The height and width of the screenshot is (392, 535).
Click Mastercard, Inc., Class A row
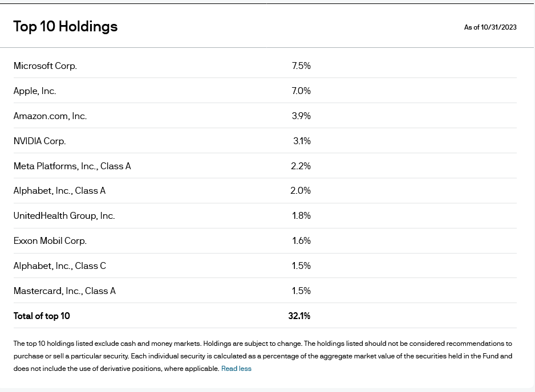265,291
